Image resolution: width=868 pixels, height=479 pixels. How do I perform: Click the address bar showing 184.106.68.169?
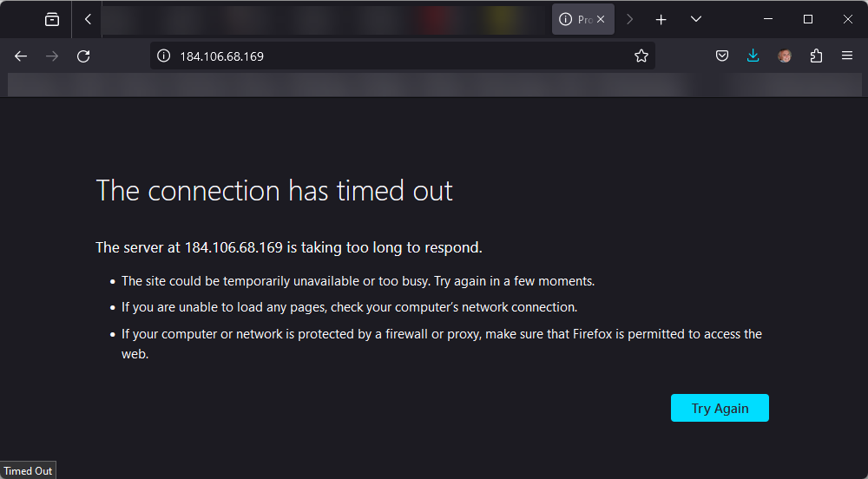[x=391, y=56]
